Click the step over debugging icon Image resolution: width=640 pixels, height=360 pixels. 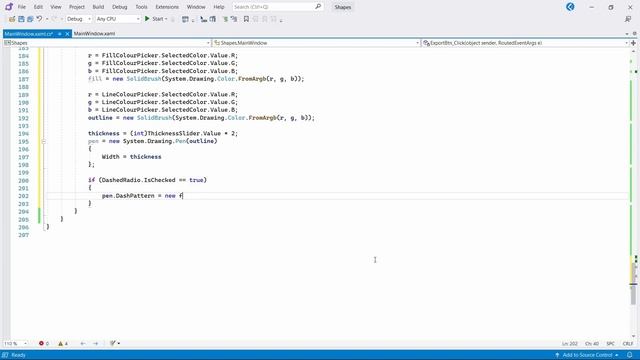coord(213,19)
